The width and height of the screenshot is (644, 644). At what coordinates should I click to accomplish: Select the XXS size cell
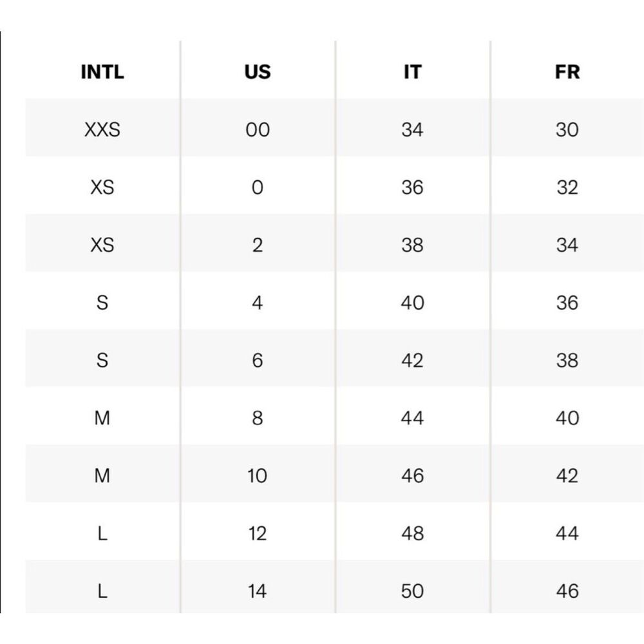coord(102,129)
